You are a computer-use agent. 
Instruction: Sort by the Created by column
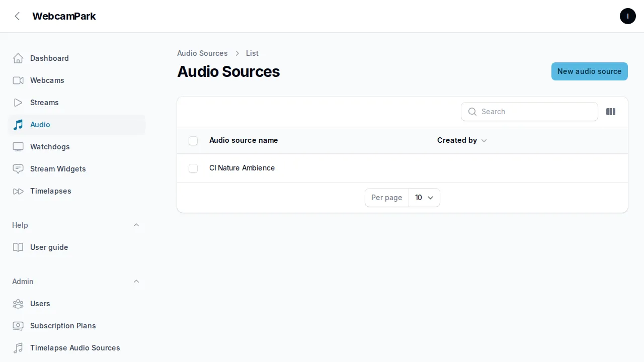(x=462, y=140)
